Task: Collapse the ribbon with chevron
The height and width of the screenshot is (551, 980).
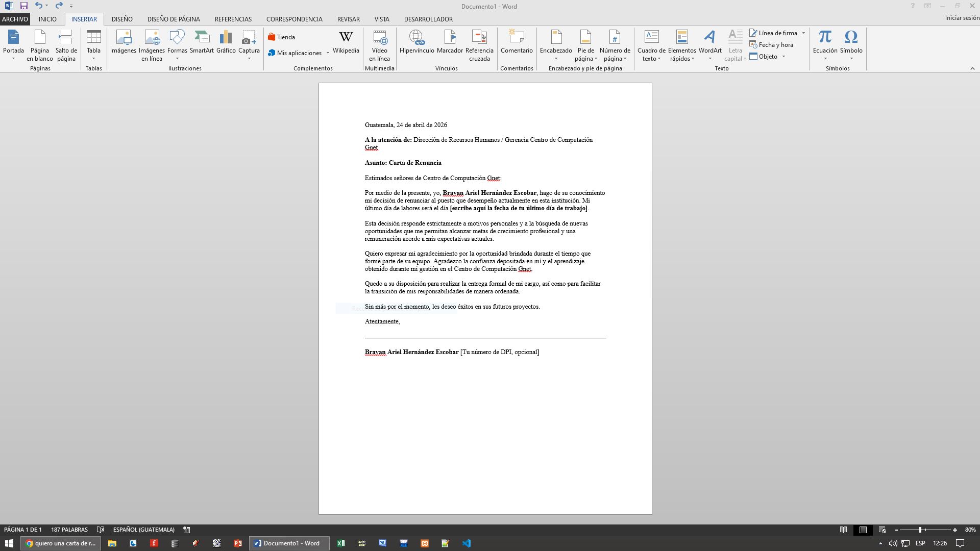Action: (x=972, y=68)
